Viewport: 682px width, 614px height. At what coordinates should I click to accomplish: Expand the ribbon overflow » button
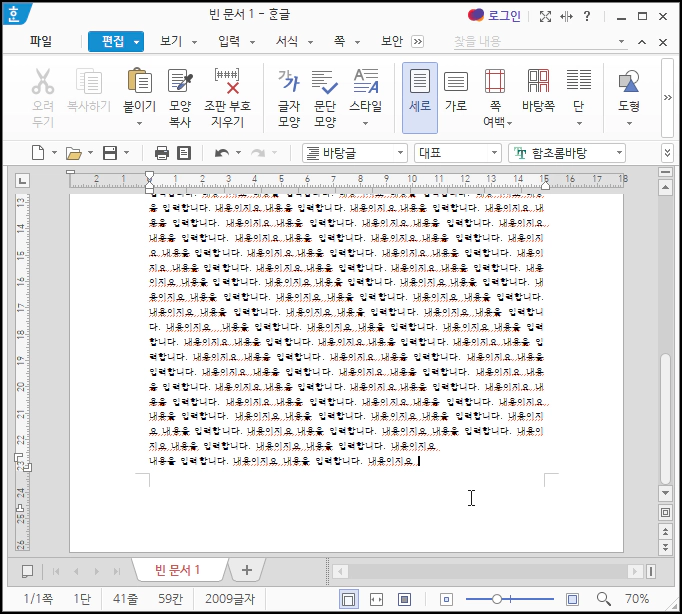668,98
